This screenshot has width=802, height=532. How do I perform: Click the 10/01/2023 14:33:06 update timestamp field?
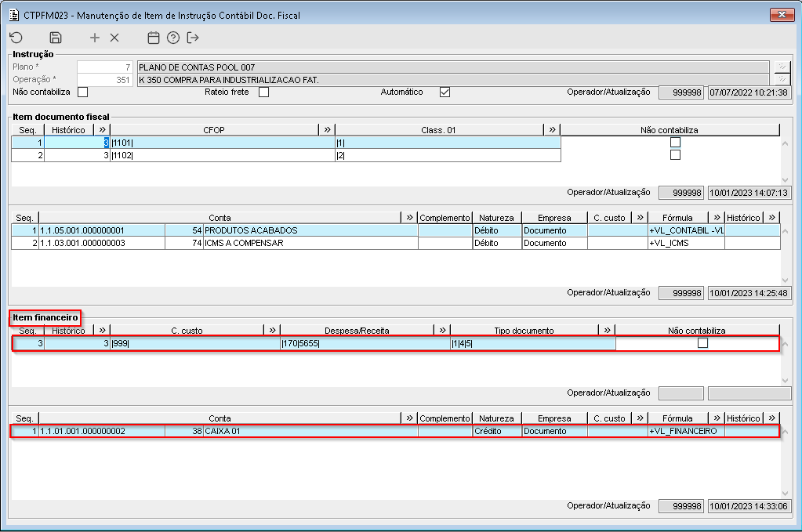(749, 506)
